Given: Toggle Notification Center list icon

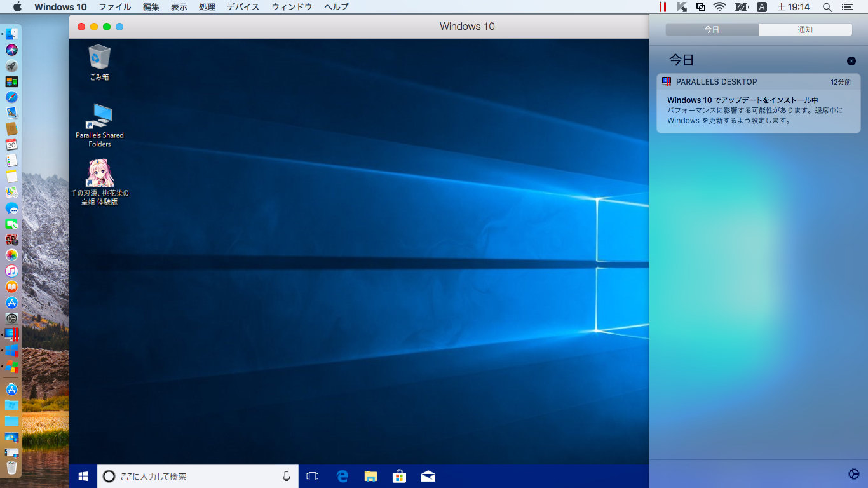Looking at the screenshot, I should coord(847,7).
